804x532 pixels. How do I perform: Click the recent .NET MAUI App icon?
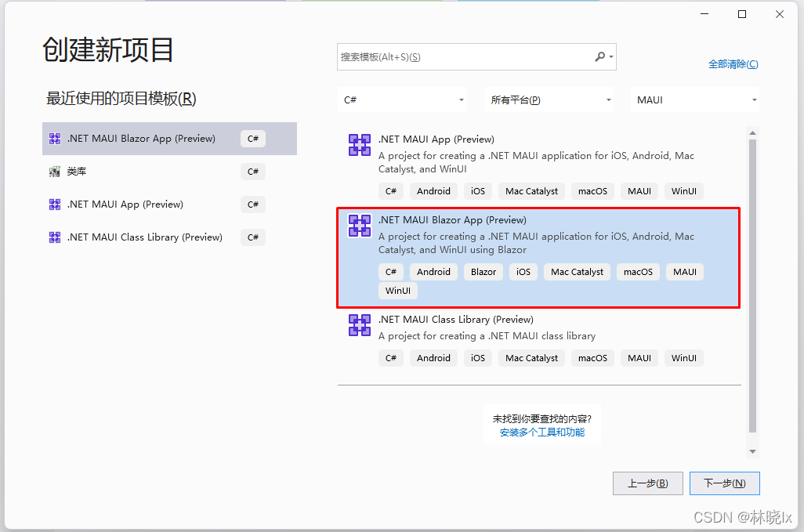click(x=55, y=204)
